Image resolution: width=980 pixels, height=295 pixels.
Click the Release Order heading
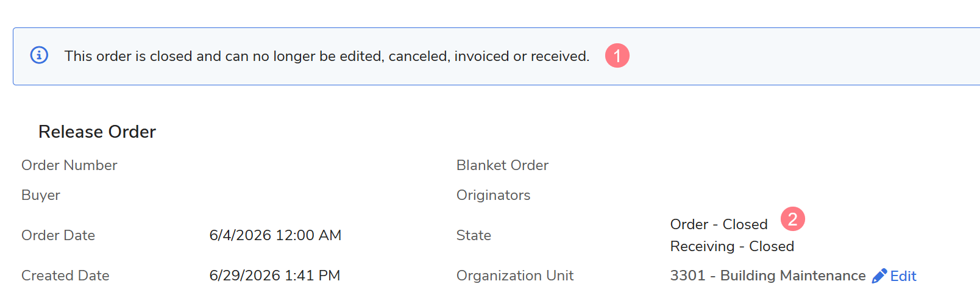coord(97,132)
